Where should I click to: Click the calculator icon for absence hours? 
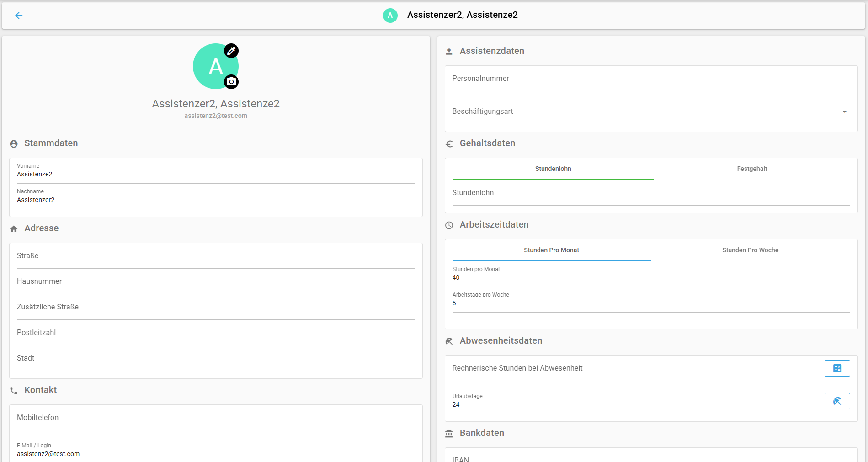[x=837, y=368]
